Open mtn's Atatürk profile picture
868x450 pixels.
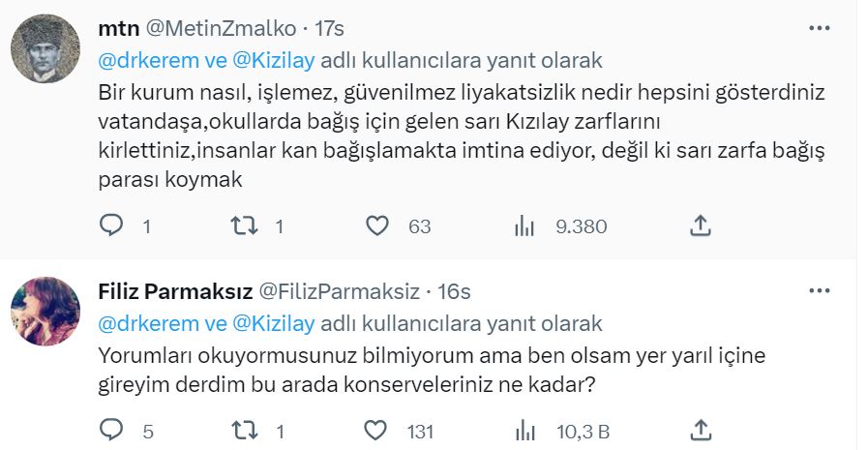point(45,48)
